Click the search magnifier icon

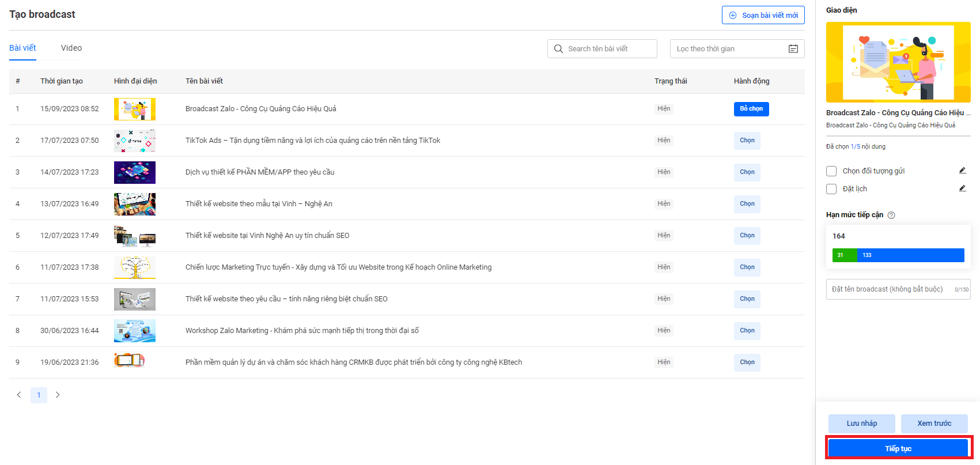pyautogui.click(x=558, y=49)
